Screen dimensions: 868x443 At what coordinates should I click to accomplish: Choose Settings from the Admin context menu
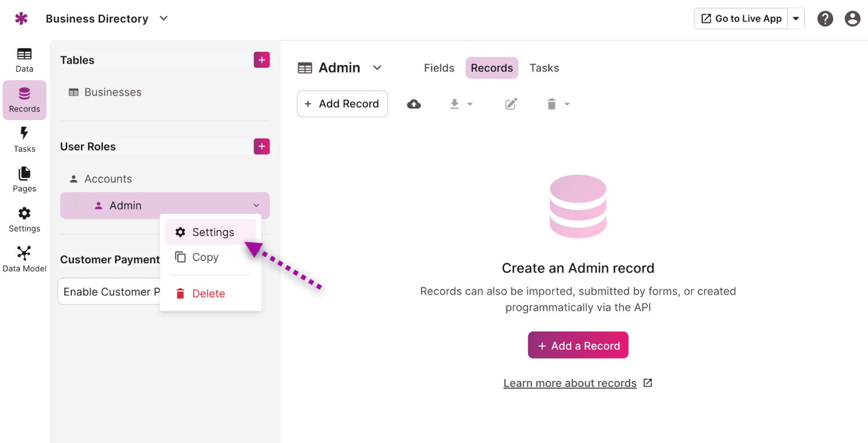tap(212, 232)
